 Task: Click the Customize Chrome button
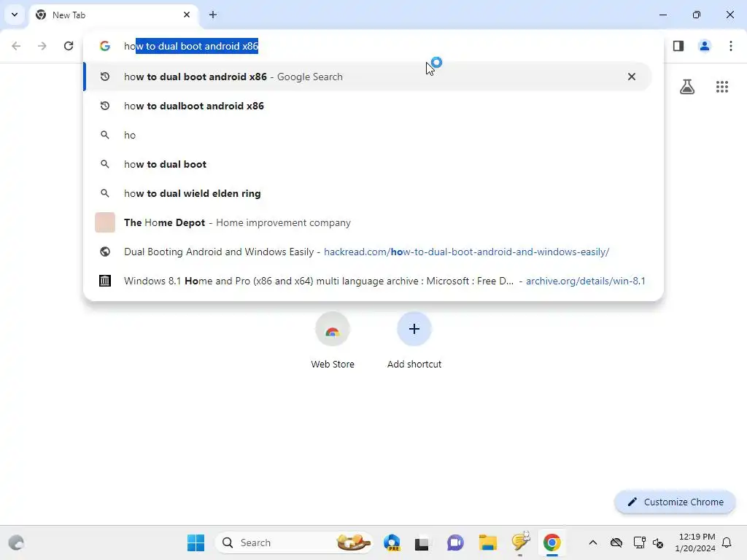coord(675,502)
